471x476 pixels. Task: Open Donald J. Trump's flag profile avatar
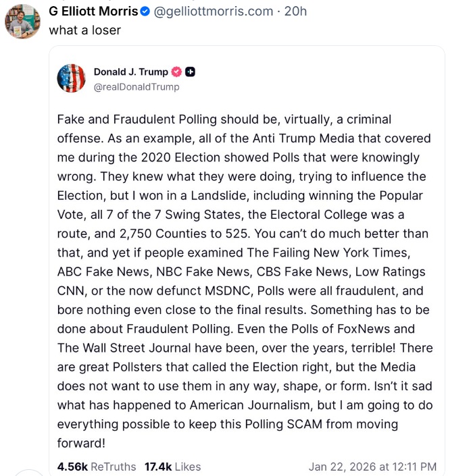(72, 78)
